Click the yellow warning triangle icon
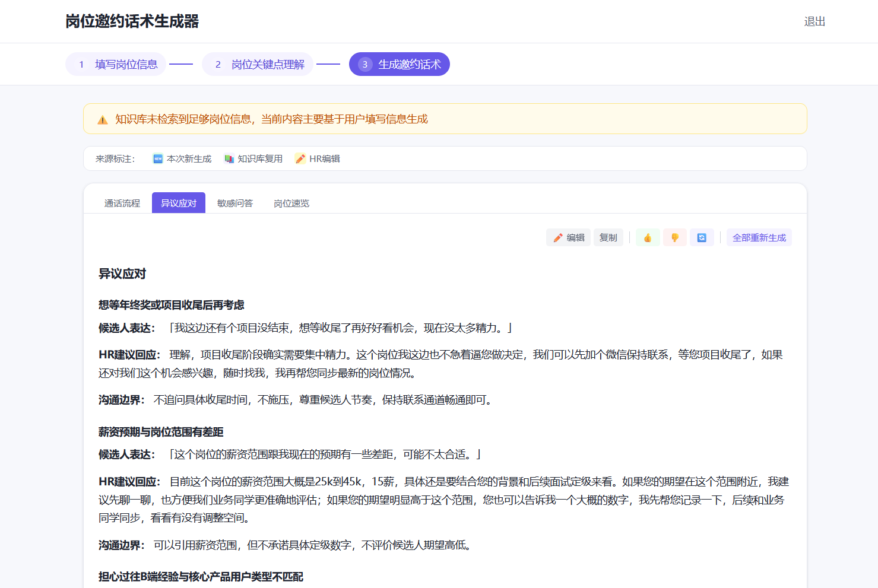 coord(103,120)
